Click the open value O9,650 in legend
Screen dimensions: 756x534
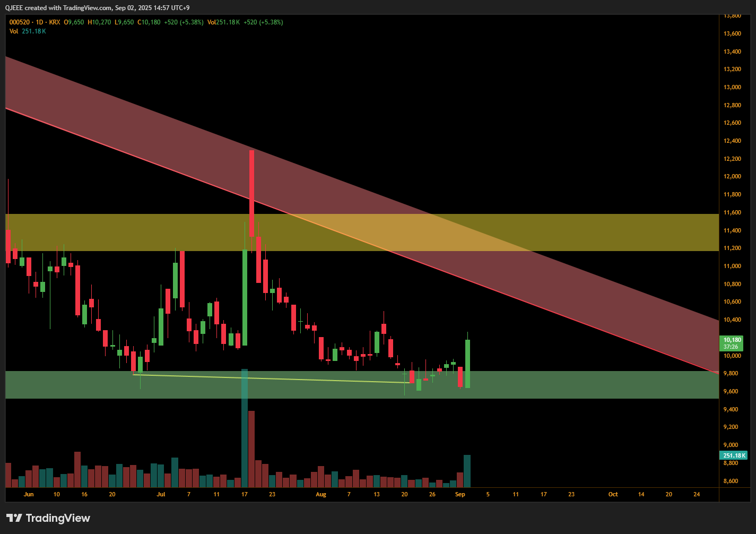click(74, 22)
